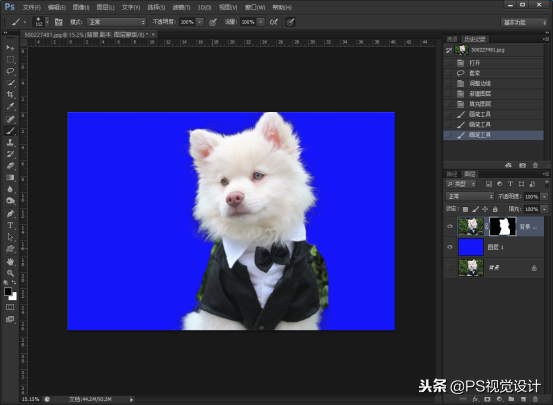
Task: Open the 基本功能 workspace dropdown
Action: coord(524,23)
